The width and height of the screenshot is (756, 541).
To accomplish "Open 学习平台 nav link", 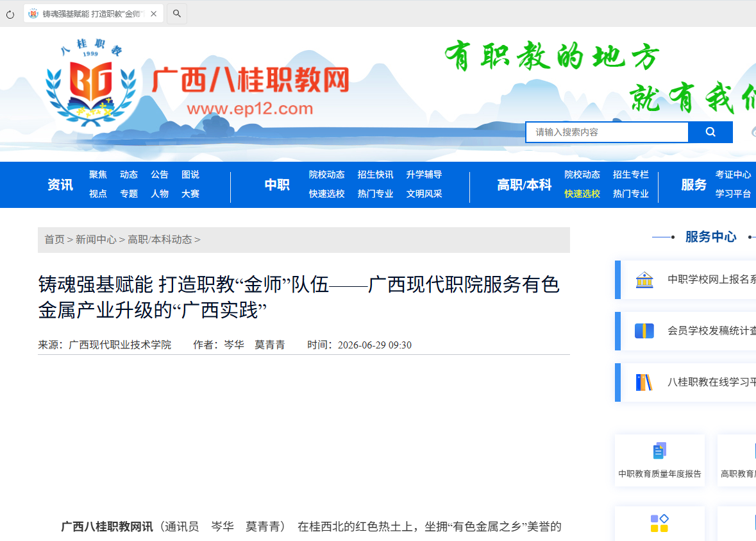I will click(734, 194).
